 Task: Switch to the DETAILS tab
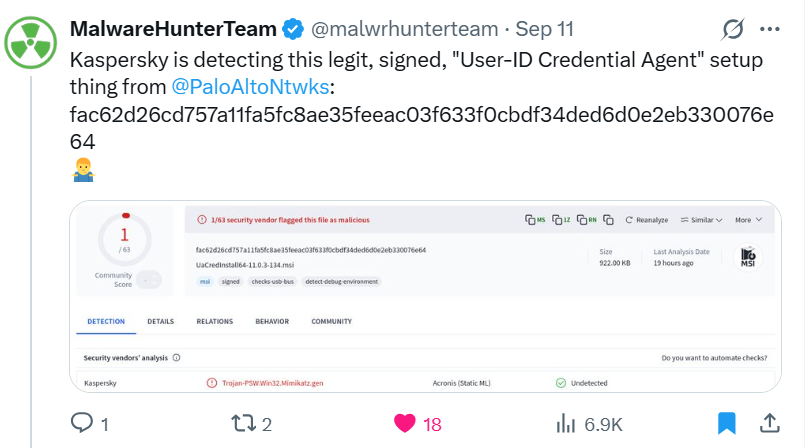pos(161,321)
